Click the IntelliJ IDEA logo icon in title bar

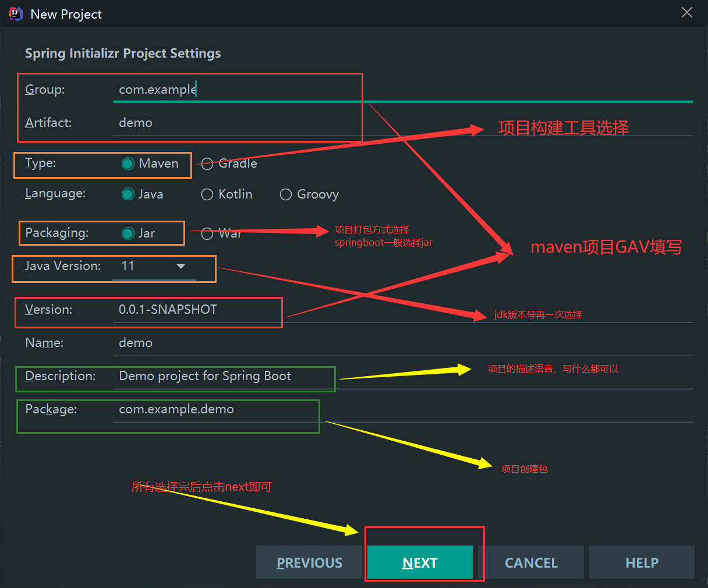(x=15, y=13)
